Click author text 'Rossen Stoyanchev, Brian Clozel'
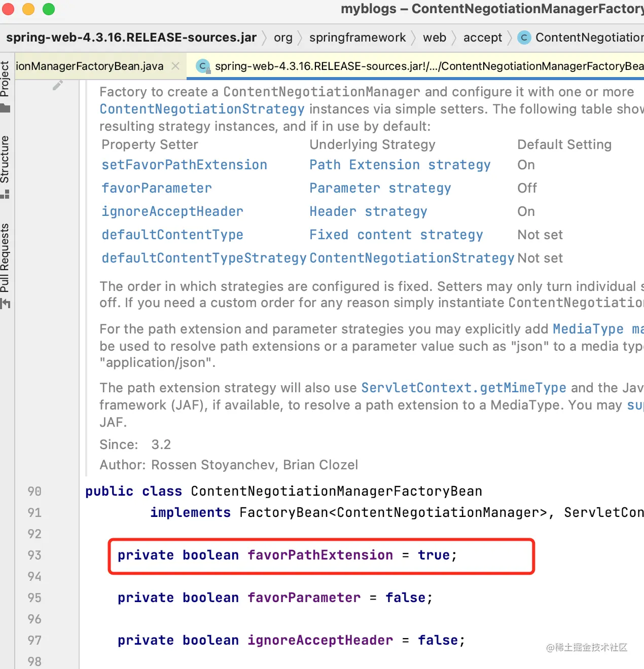644x669 pixels. 255,465
